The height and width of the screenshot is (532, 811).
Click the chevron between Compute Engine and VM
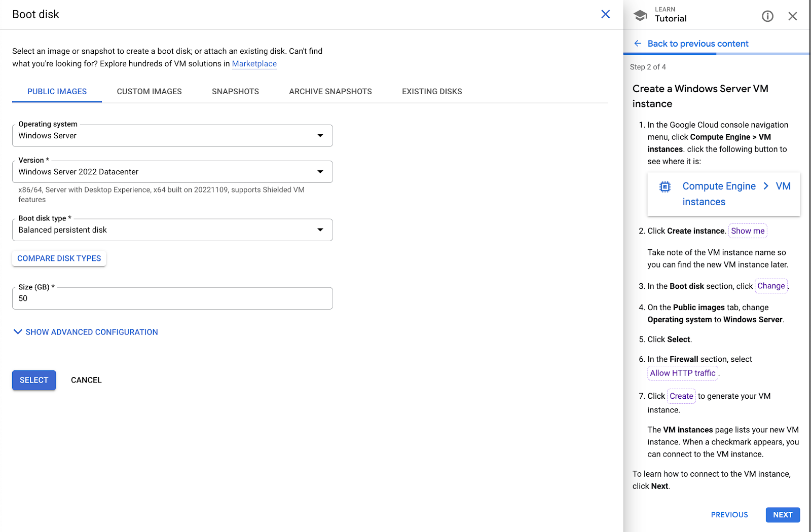(766, 186)
